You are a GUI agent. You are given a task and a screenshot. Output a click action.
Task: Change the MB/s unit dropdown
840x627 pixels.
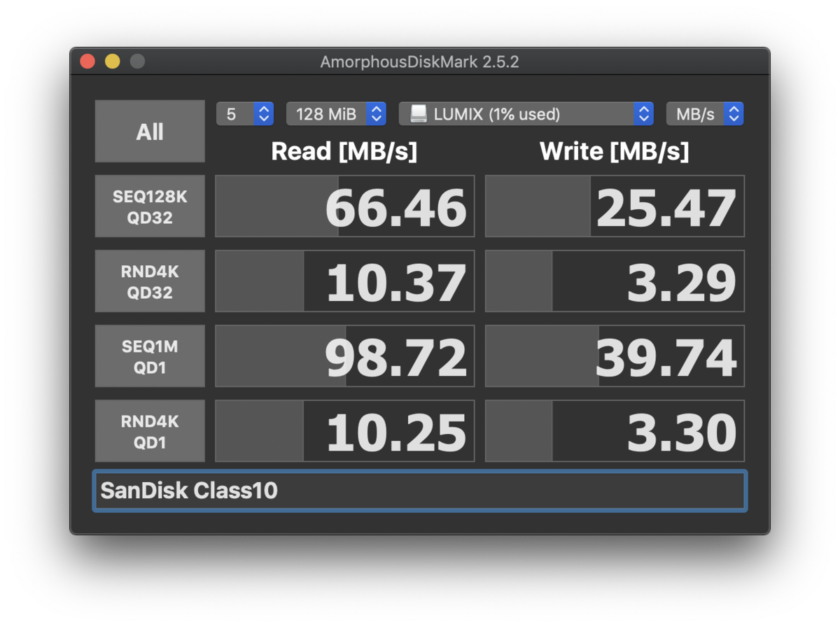[x=704, y=113]
